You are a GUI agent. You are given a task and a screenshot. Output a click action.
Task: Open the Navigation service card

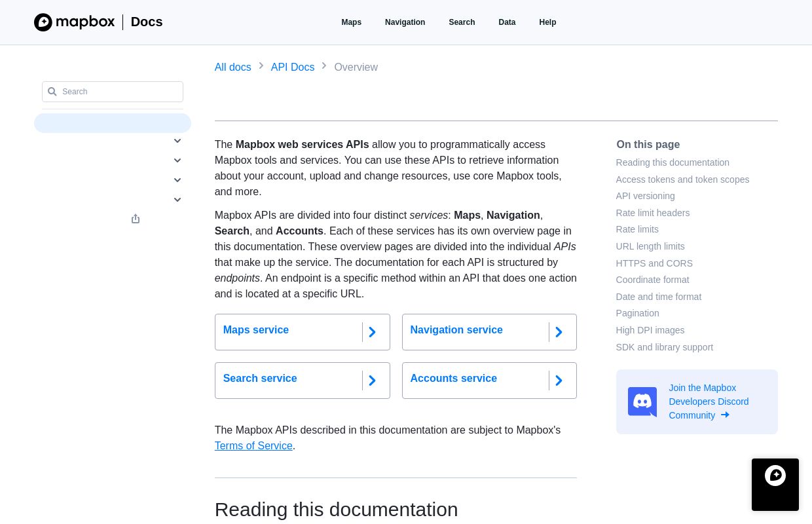pos(489,332)
